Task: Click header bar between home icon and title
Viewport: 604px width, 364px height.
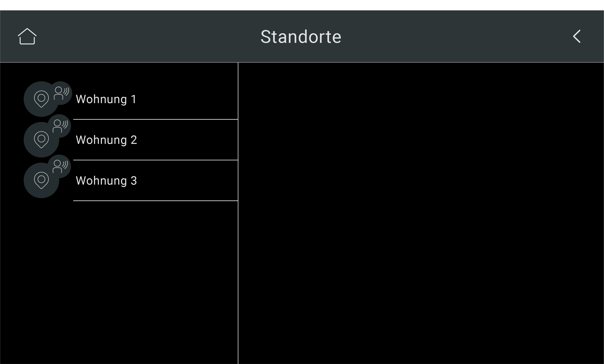Action: 147,36
